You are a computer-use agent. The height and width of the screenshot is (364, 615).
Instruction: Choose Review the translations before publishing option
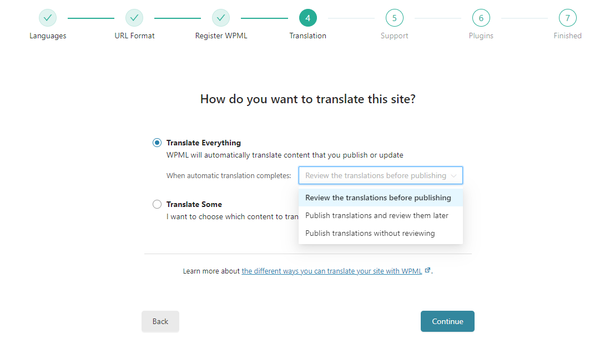380,198
